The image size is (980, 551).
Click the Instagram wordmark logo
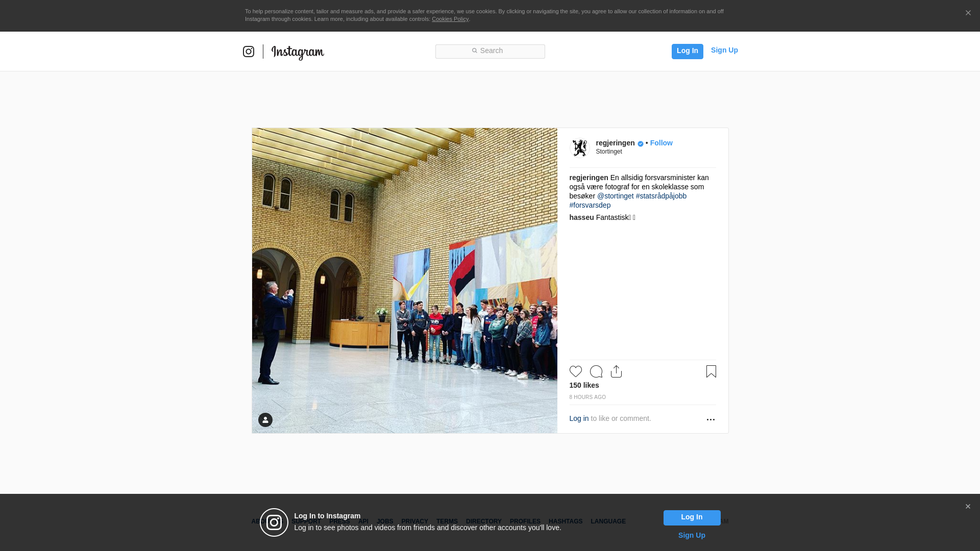(298, 52)
